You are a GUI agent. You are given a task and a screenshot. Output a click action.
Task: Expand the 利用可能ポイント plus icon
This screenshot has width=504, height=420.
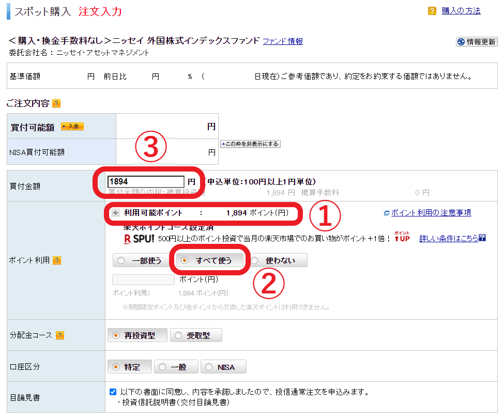(115, 213)
